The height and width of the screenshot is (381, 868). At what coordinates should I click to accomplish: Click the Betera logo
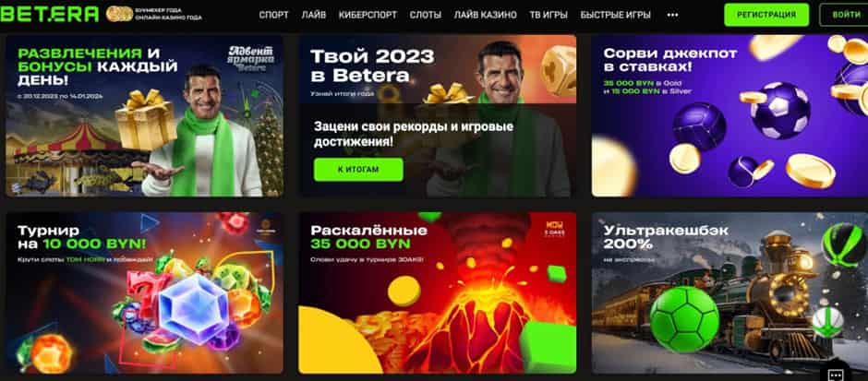click(50, 15)
